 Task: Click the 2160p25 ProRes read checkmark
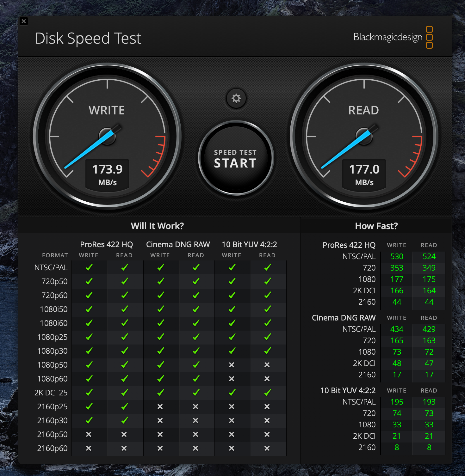coord(125,406)
